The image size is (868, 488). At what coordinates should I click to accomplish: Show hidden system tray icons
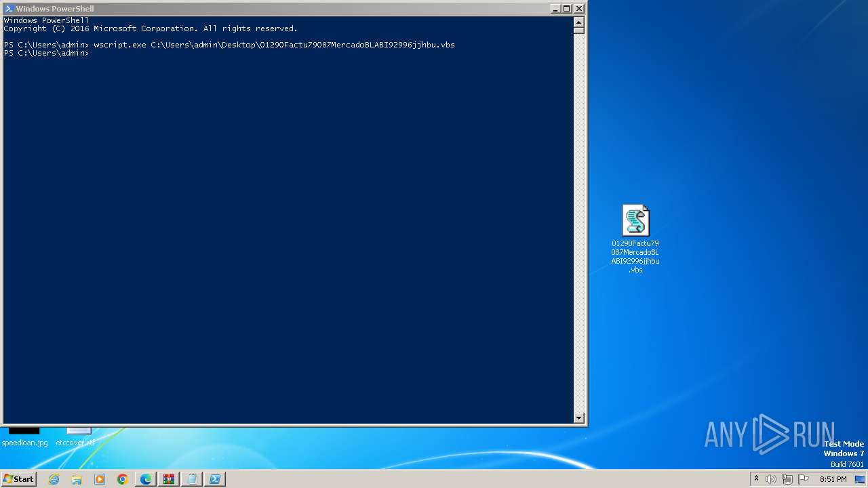pyautogui.click(x=756, y=479)
